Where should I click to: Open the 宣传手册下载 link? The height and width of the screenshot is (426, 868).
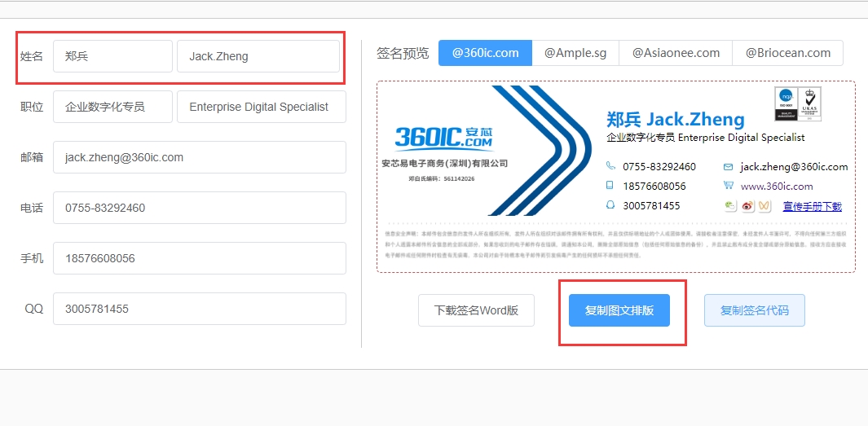812,207
